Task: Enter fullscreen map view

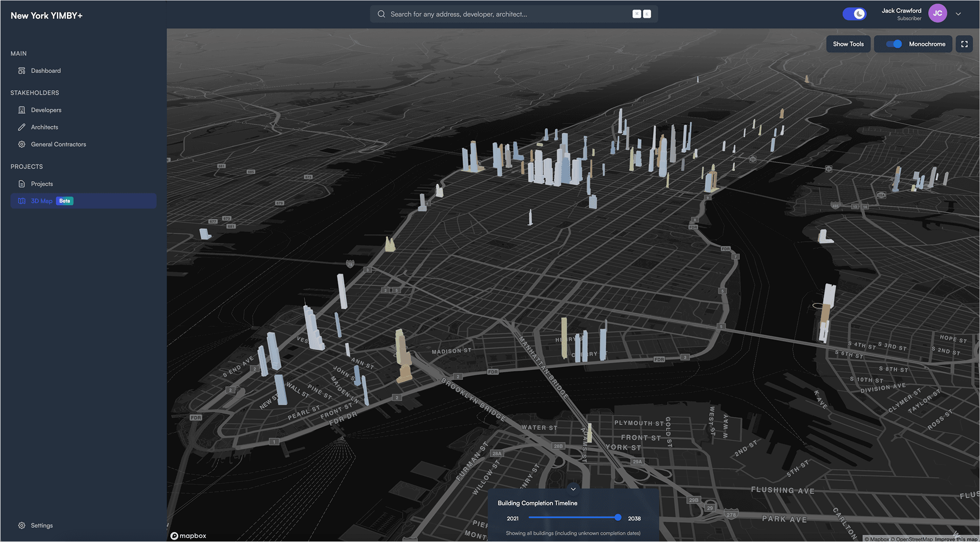Action: point(964,44)
